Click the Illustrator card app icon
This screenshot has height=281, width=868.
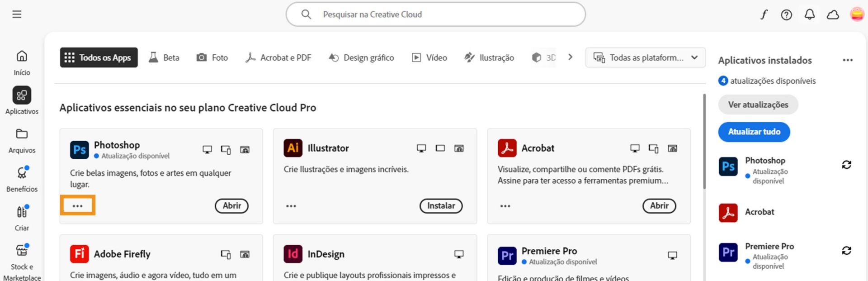pos(293,148)
